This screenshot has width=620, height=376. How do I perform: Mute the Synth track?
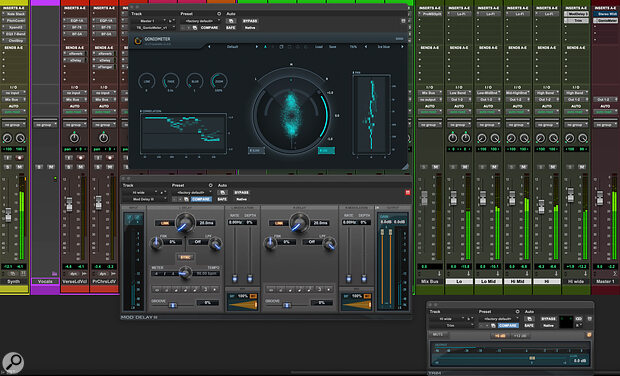(19, 167)
